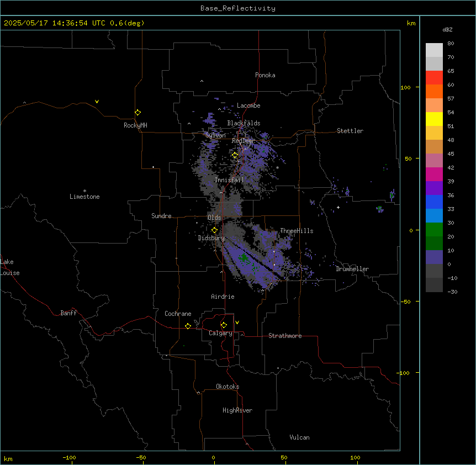Click the Lacombe city label
Viewport: 476px width, 465px height.
[248, 105]
